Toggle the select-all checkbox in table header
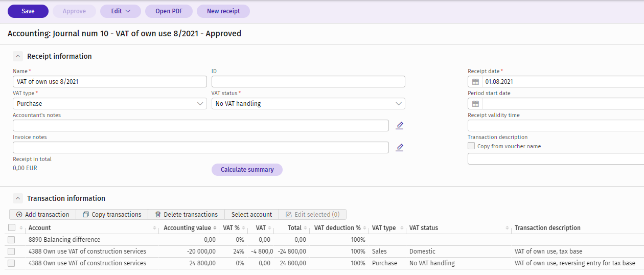Viewport: 644px width, 275px height. [x=12, y=228]
